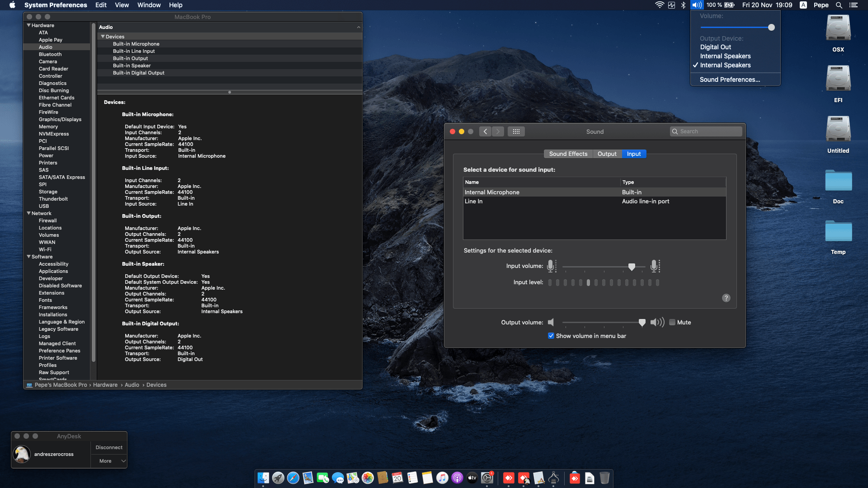Uncheck Show volume in menu bar
868x488 pixels.
[551, 336]
